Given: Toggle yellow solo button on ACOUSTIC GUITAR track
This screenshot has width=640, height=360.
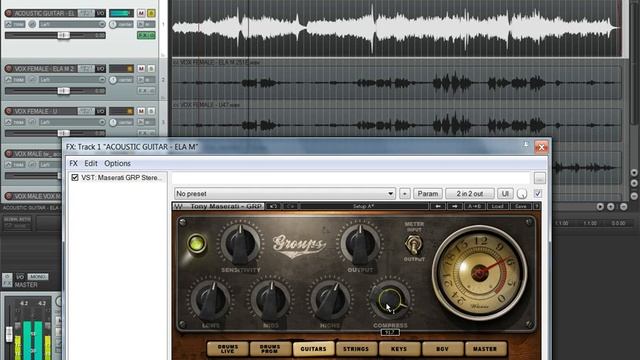Looking at the screenshot, I should point(151,13).
